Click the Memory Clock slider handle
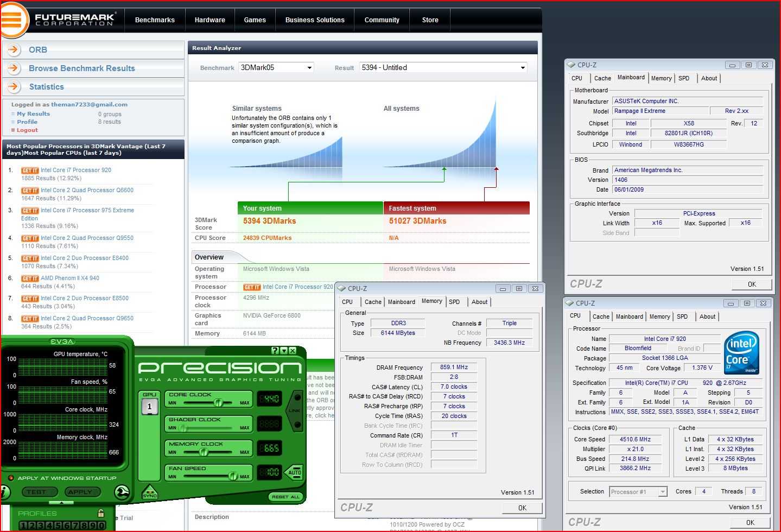Viewport: 781px width, 532px height. (x=204, y=452)
